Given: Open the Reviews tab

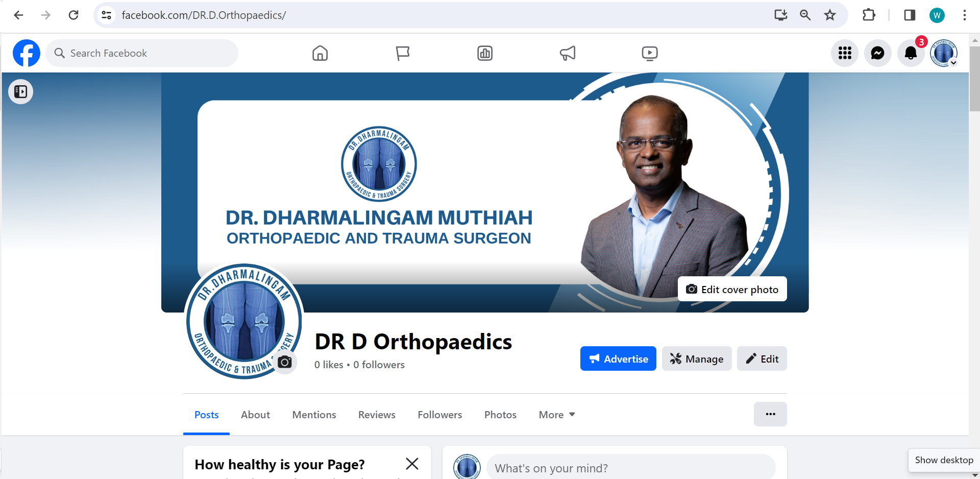Looking at the screenshot, I should [x=377, y=415].
